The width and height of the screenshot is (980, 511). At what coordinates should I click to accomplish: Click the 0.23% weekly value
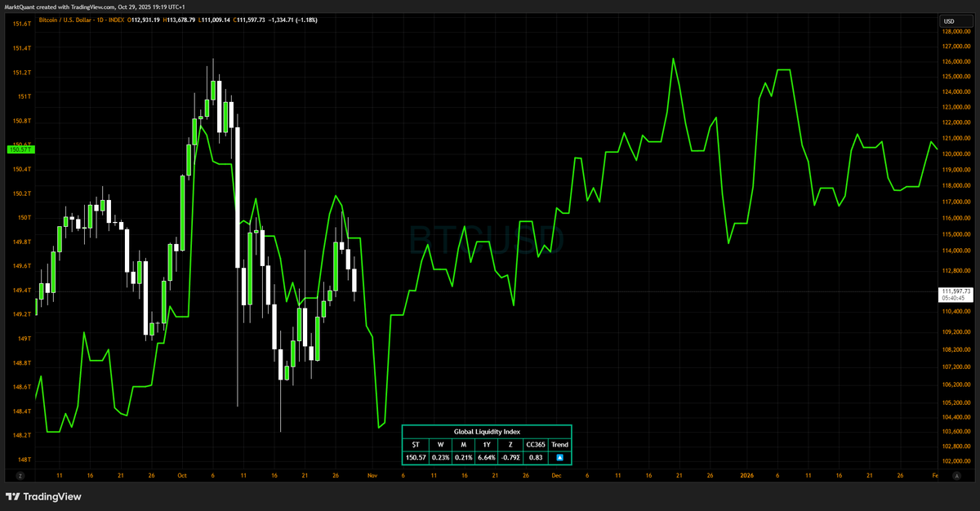click(440, 457)
